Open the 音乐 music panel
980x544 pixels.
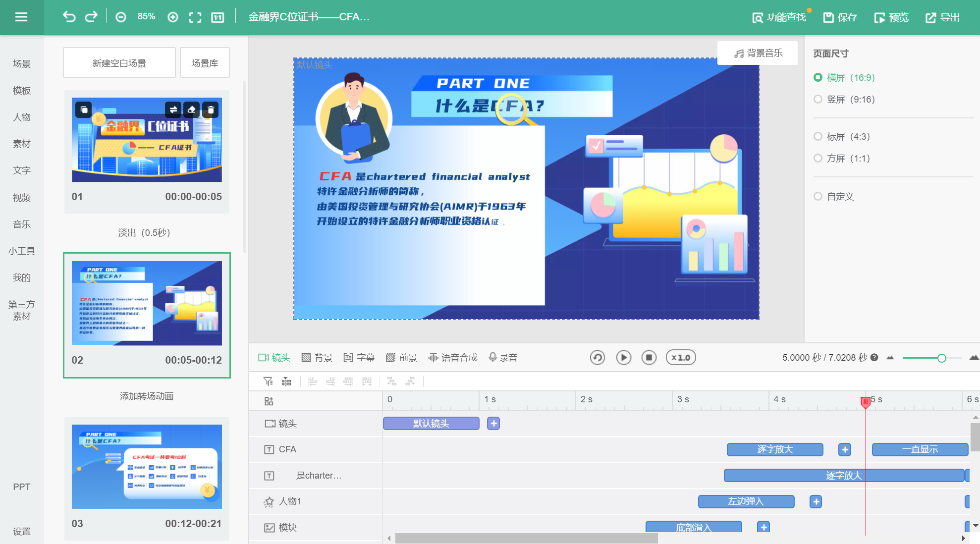[x=22, y=224]
